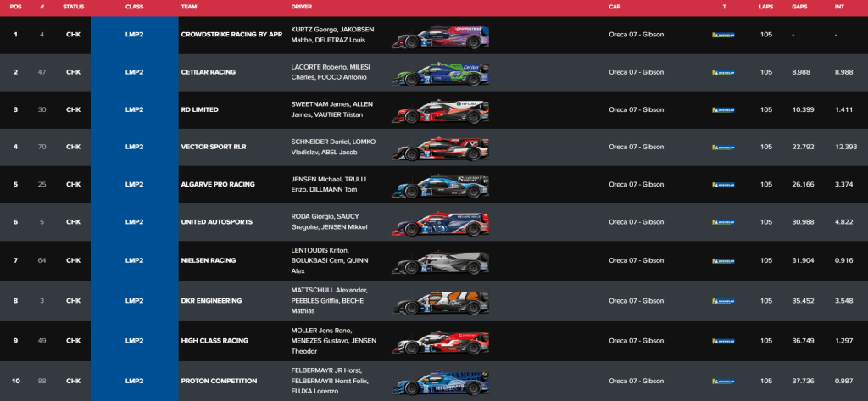The image size is (868, 401).
Task: Select team name RD LIMITED
Action: 200,109
